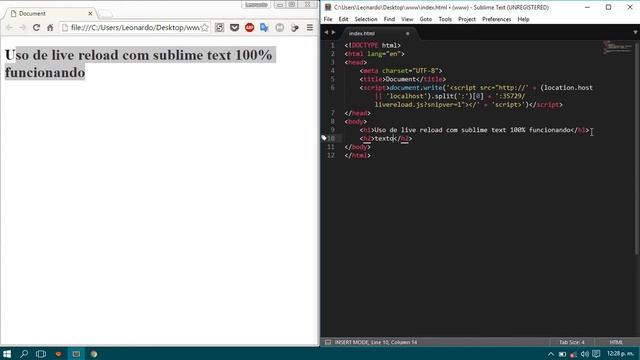The width and height of the screenshot is (640, 360).
Task: Go to previous tab with left arrow
Action: click(326, 32)
